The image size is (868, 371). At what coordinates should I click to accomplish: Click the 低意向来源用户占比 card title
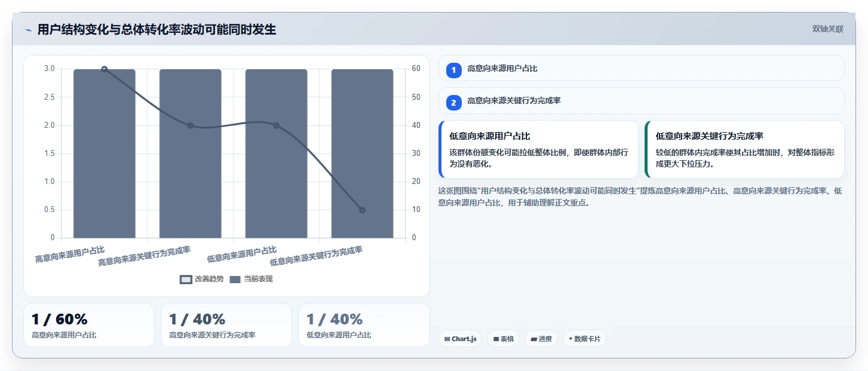490,136
